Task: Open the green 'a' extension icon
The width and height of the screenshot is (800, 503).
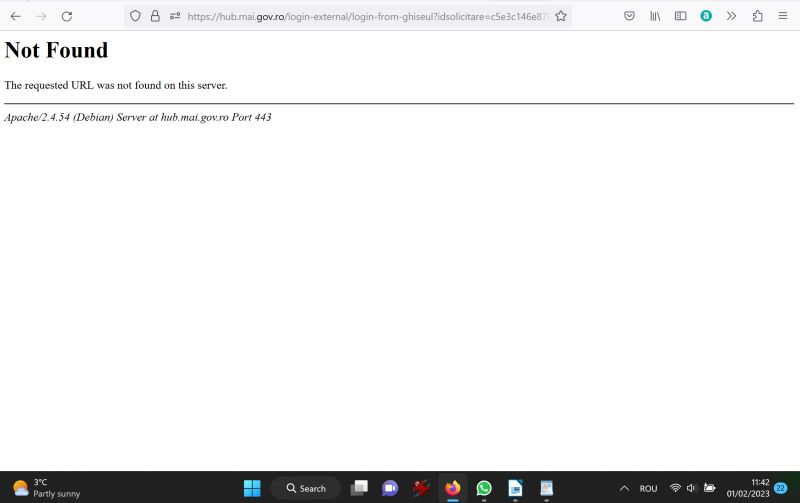Action: point(706,16)
